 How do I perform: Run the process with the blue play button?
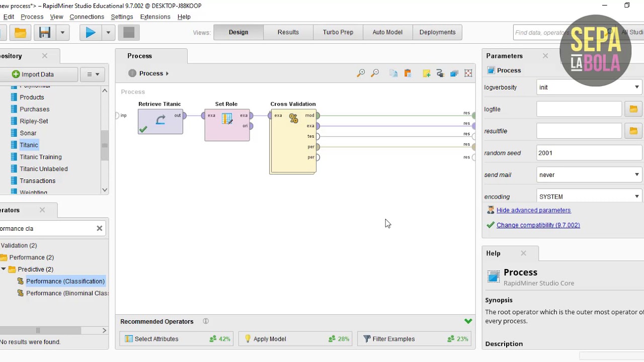click(91, 33)
